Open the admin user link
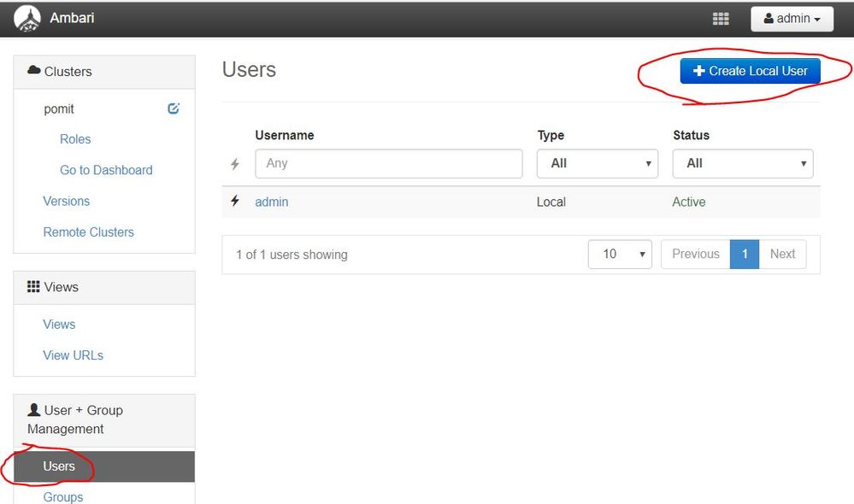Viewport: 854px width, 504px height. [272, 202]
